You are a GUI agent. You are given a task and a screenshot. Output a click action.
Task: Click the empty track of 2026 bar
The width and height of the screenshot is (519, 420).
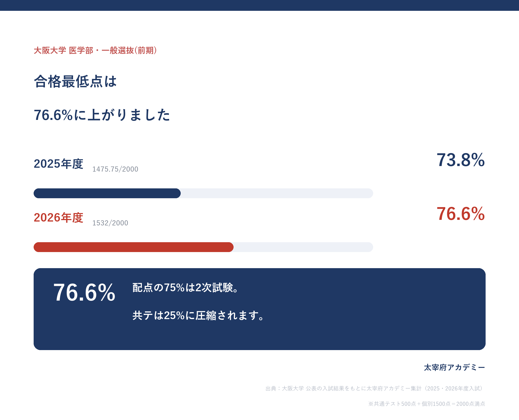coord(303,247)
